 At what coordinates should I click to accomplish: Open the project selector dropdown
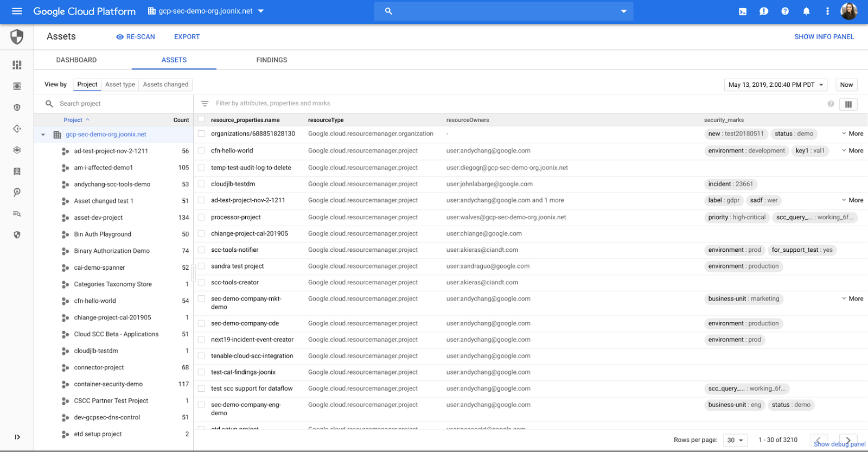[x=206, y=11]
